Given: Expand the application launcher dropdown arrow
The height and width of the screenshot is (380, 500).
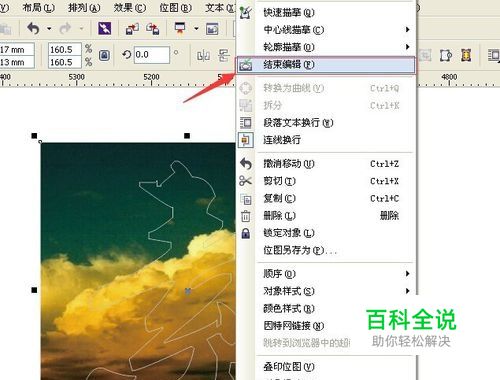Looking at the screenshot, I should 196,29.
